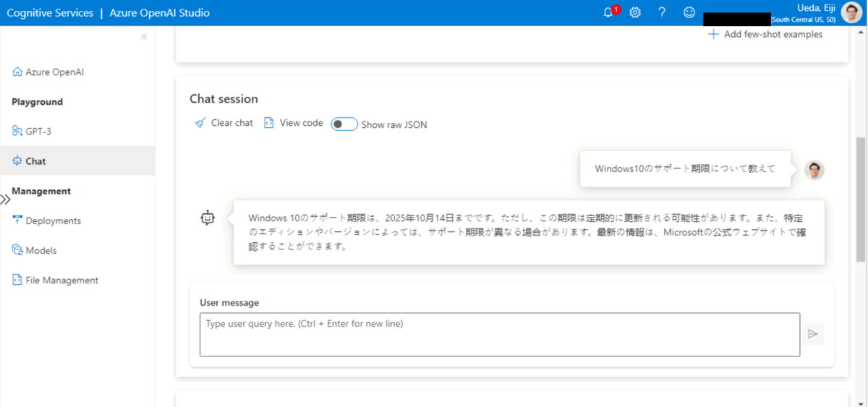The width and height of the screenshot is (868, 407).
Task: Collapse the sidebar with the double chevron
Action: (x=144, y=36)
